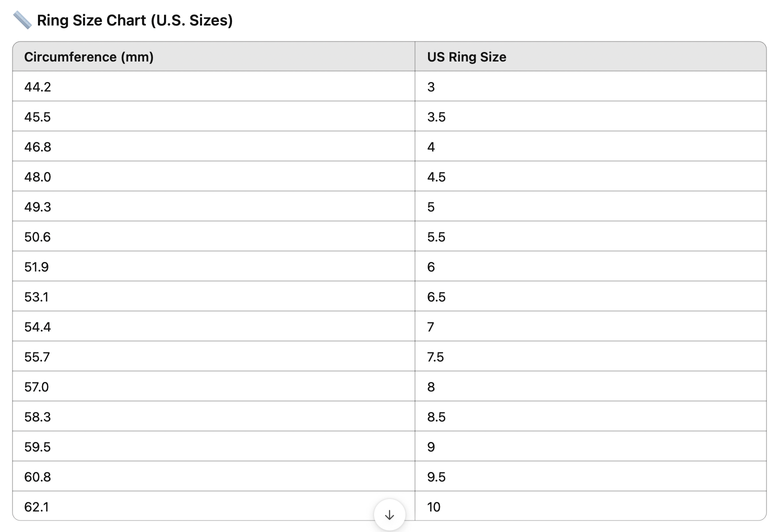
Task: Click ring size 9.5 cell
Action: pyautogui.click(x=436, y=477)
